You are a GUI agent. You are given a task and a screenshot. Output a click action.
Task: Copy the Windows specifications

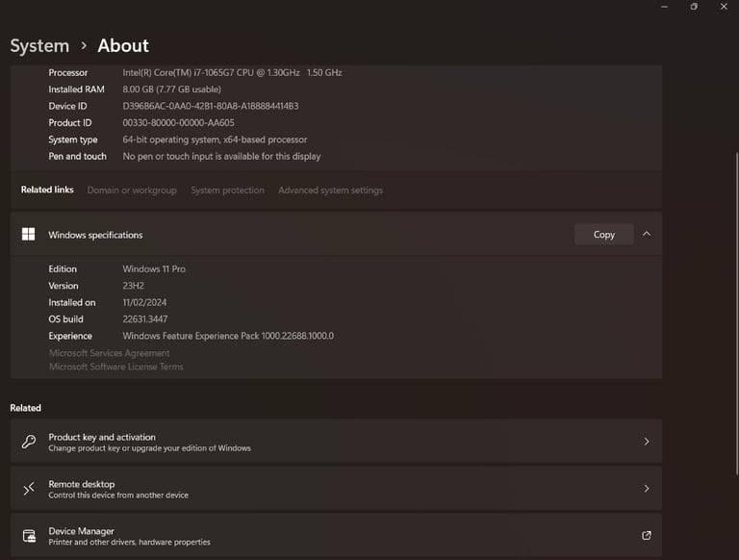coord(603,234)
